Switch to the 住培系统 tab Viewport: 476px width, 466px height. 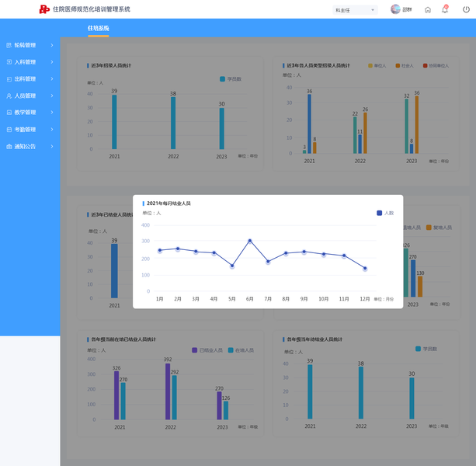[99, 28]
